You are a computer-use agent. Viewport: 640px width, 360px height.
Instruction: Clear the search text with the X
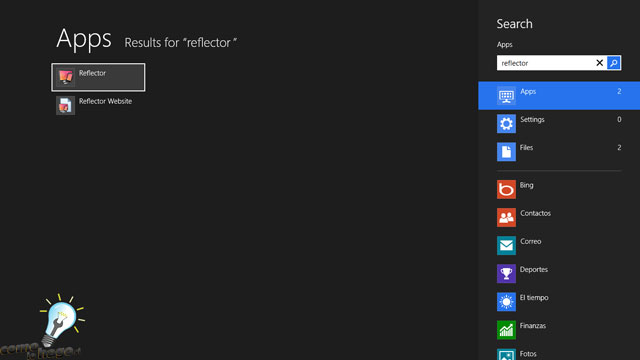[599, 63]
